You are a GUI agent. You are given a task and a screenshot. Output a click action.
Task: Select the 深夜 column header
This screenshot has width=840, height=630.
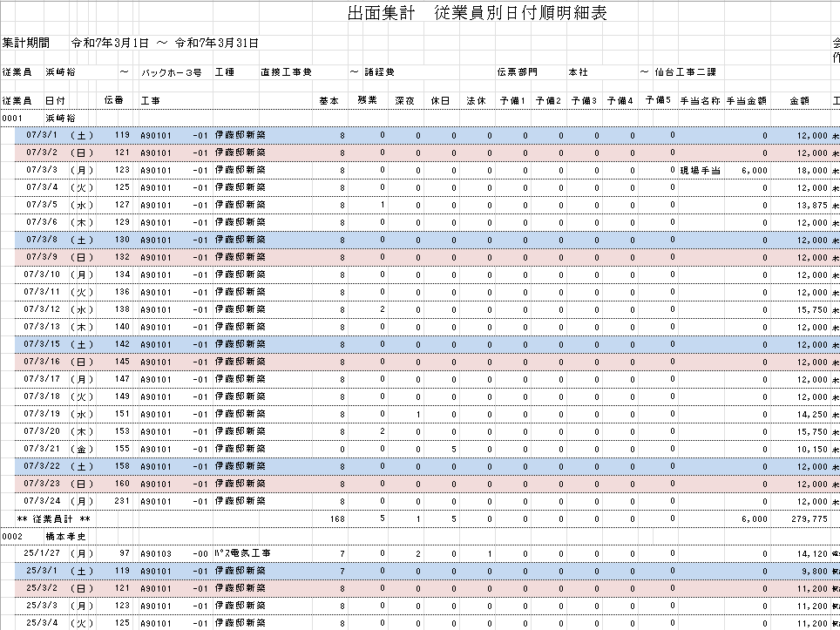click(x=404, y=101)
